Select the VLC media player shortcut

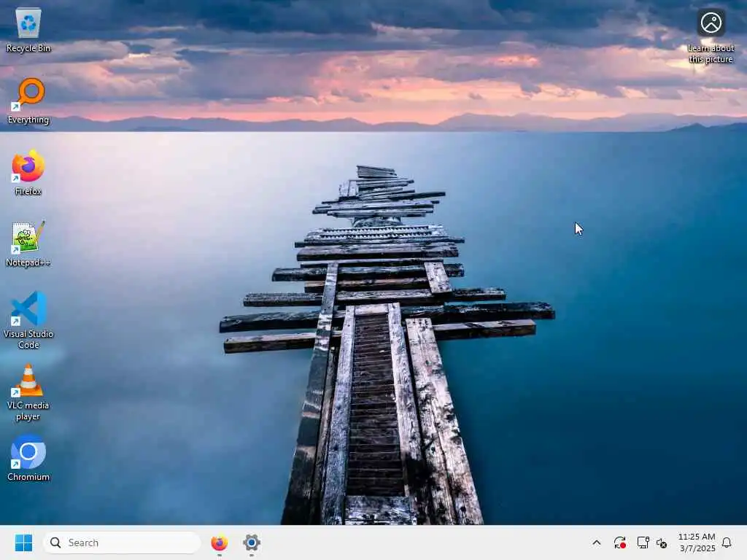tap(28, 392)
